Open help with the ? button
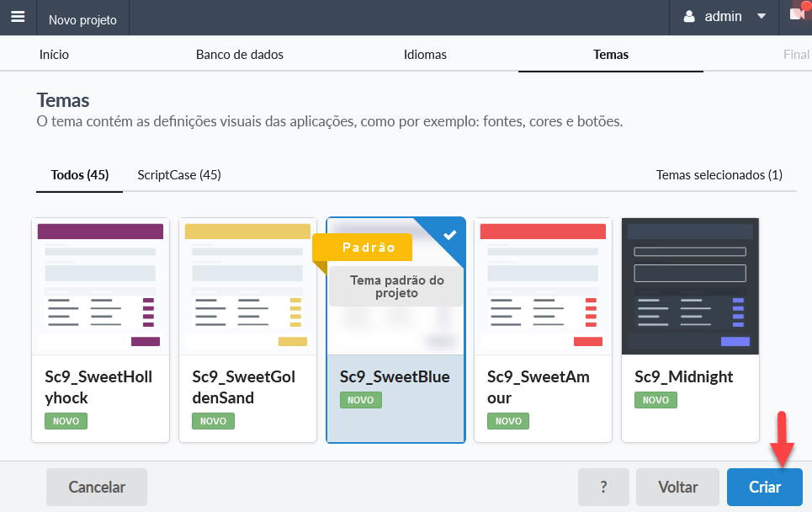812x512 pixels. coord(603,487)
